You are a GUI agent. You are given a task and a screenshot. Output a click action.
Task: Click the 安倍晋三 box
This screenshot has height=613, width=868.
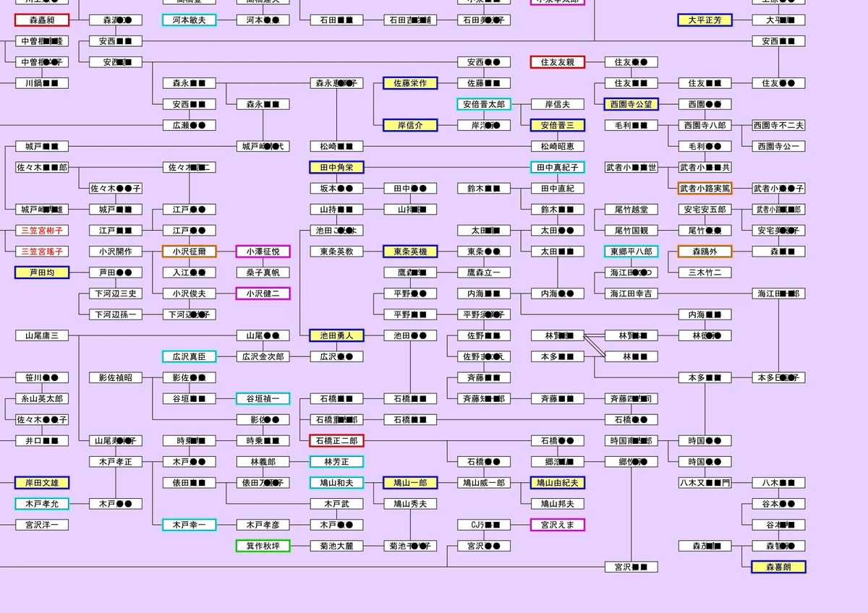(558, 125)
